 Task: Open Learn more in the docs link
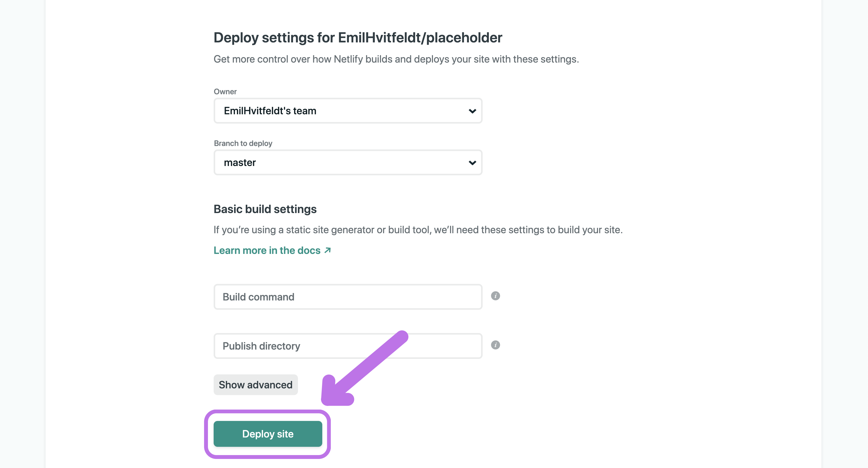click(267, 250)
